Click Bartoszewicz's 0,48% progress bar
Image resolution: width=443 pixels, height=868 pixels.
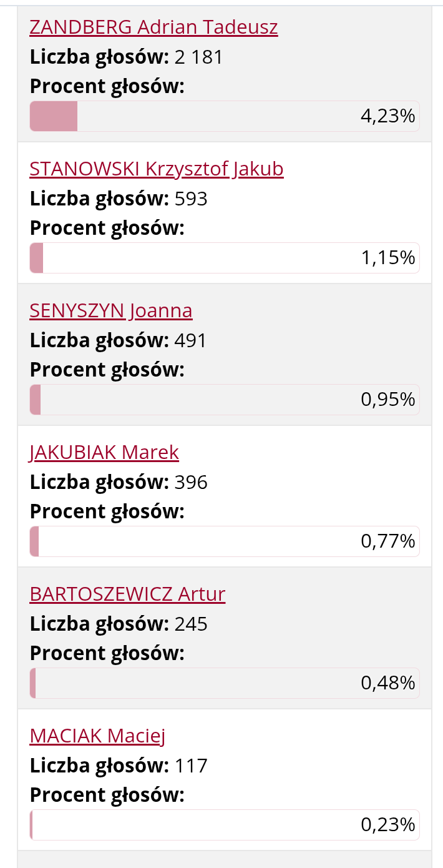(x=225, y=683)
